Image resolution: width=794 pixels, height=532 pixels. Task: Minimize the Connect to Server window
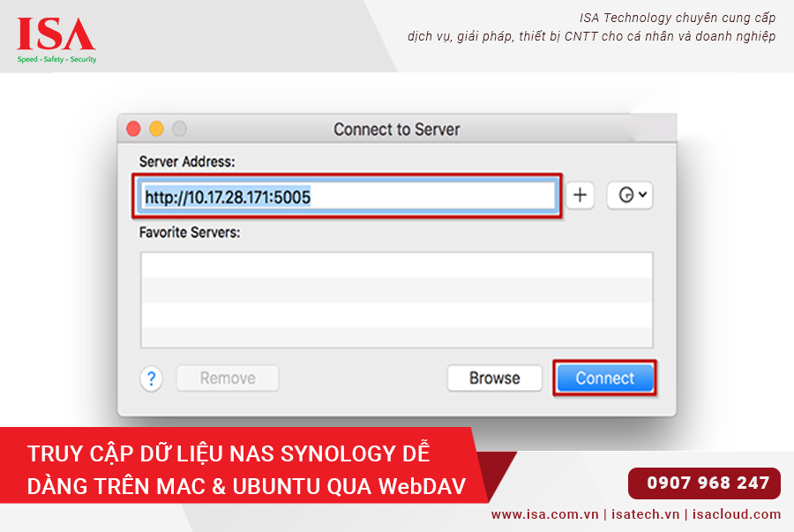pyautogui.click(x=156, y=129)
